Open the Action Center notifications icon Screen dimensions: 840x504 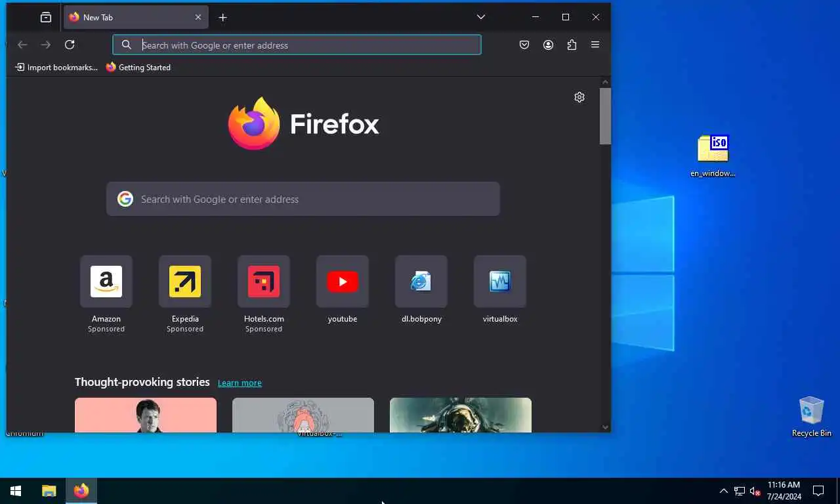coord(818,491)
